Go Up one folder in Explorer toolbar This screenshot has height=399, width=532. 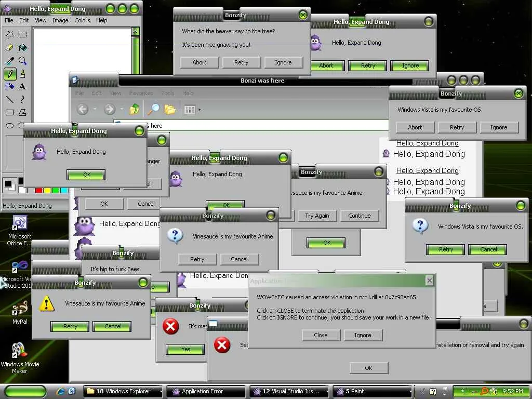click(x=135, y=109)
